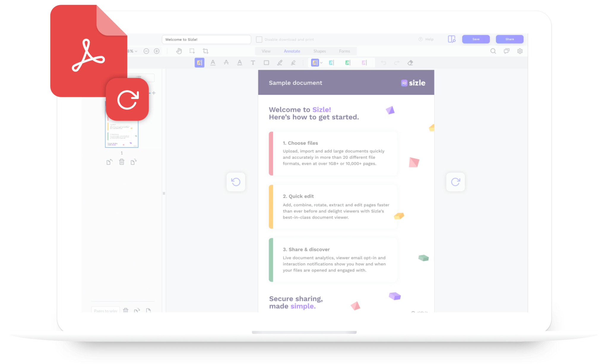608x364 pixels.
Task: Click the Save button
Action: (476, 39)
